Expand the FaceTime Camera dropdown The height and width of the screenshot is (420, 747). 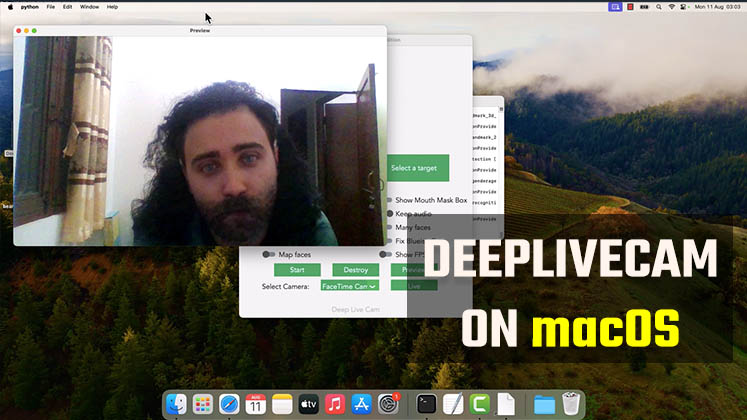[x=350, y=286]
